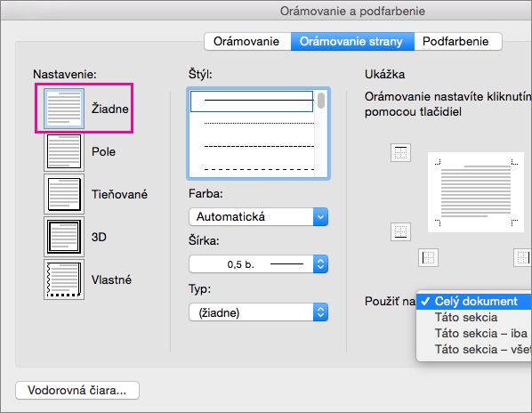Select the Žiadne border setting icon
Screen dimensions: 532x413
tap(64, 109)
